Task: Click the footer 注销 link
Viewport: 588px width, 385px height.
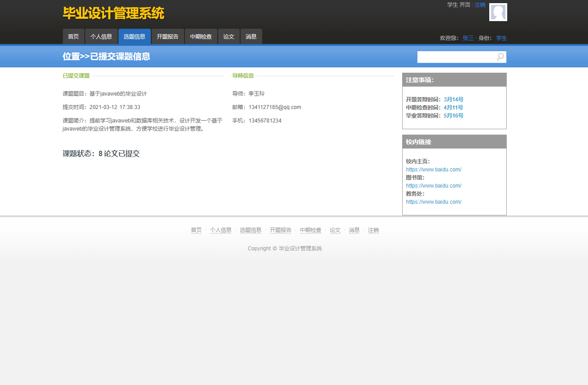Action: 373,230
